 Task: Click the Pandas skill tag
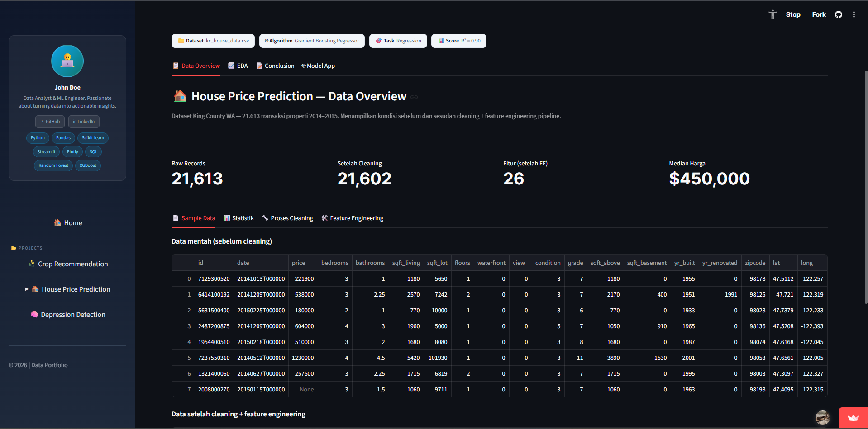coord(63,138)
